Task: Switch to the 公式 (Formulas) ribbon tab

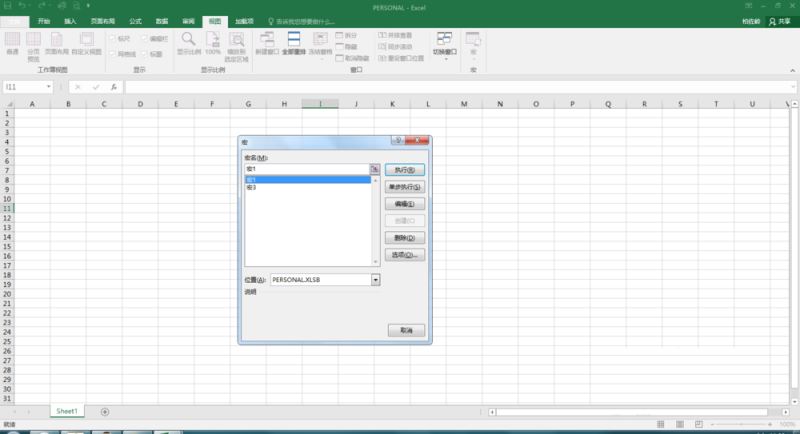Action: 135,21
